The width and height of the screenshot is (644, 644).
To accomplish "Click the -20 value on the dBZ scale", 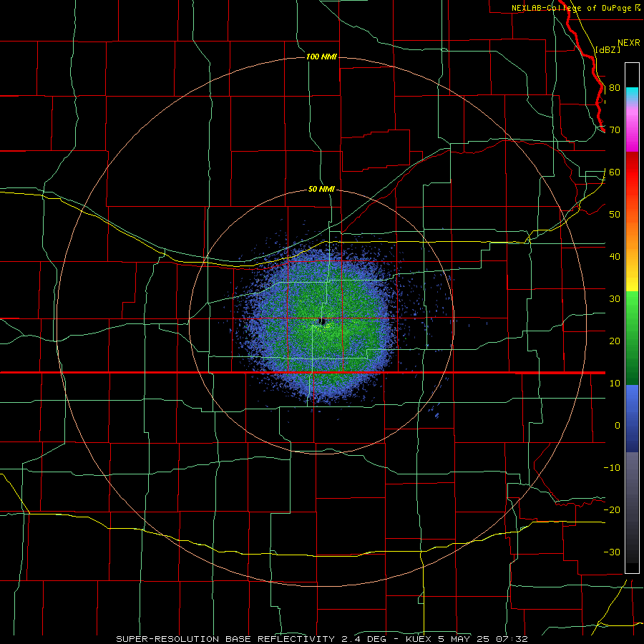I will coord(612,510).
